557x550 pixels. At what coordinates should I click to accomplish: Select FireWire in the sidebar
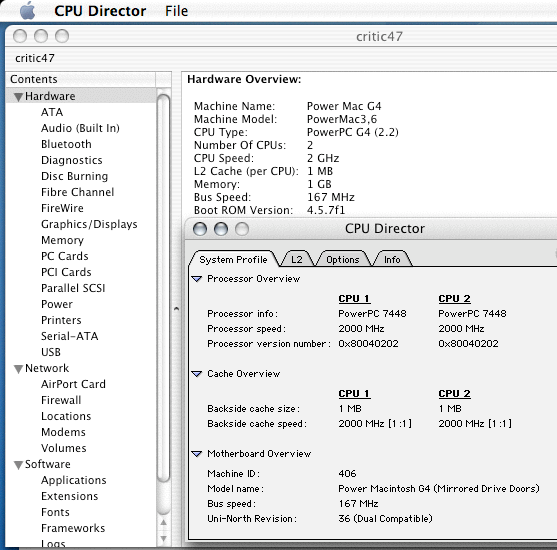click(63, 208)
